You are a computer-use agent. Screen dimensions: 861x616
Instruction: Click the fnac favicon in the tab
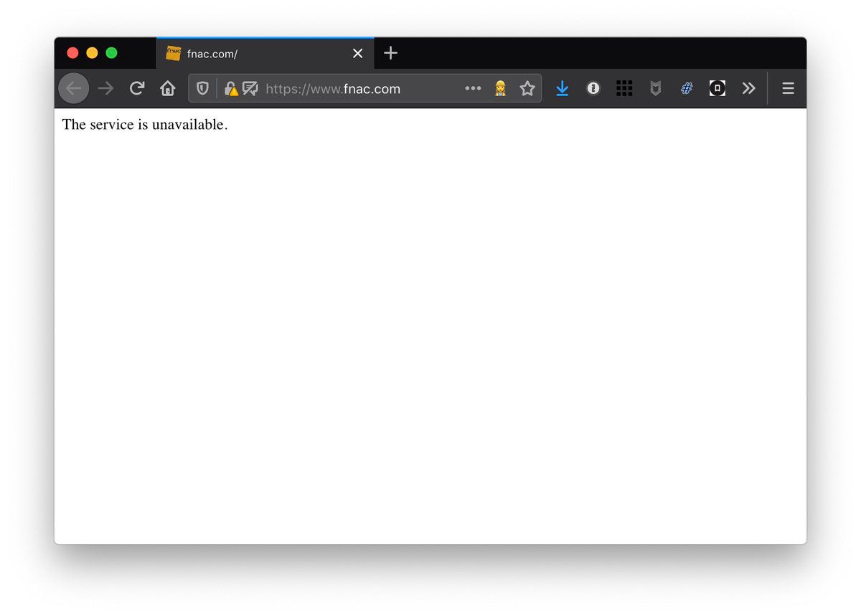click(173, 53)
